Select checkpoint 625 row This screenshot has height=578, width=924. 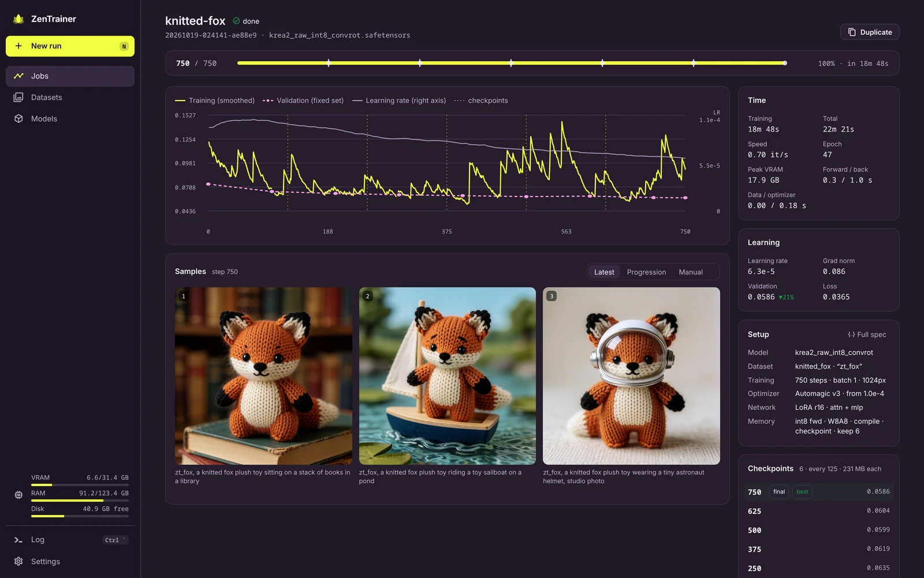(x=818, y=511)
